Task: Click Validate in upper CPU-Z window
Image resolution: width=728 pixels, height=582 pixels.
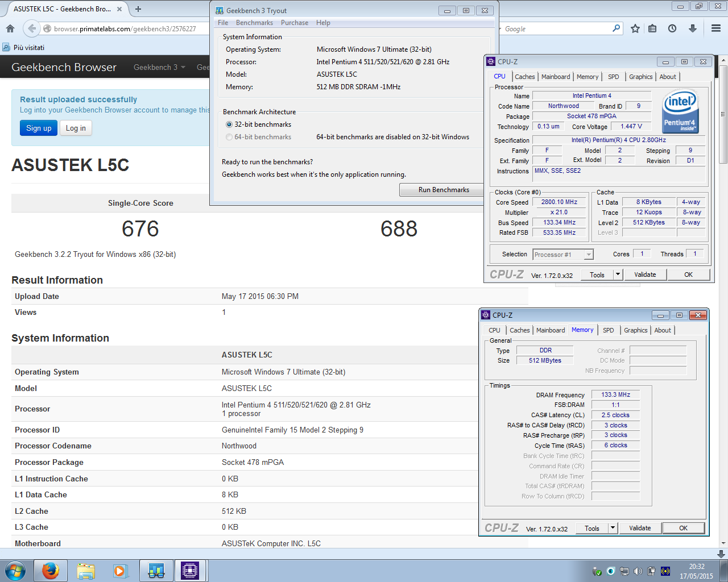Action: pos(645,275)
